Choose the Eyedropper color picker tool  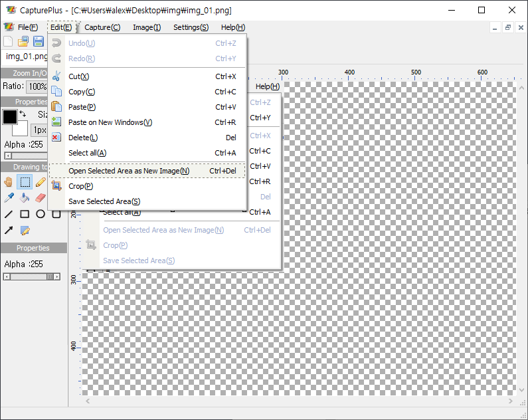pos(9,197)
